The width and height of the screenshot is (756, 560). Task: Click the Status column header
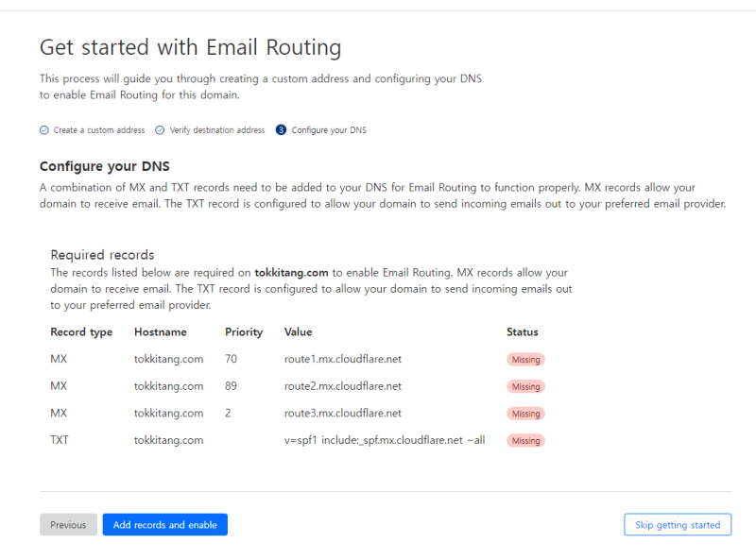523,332
